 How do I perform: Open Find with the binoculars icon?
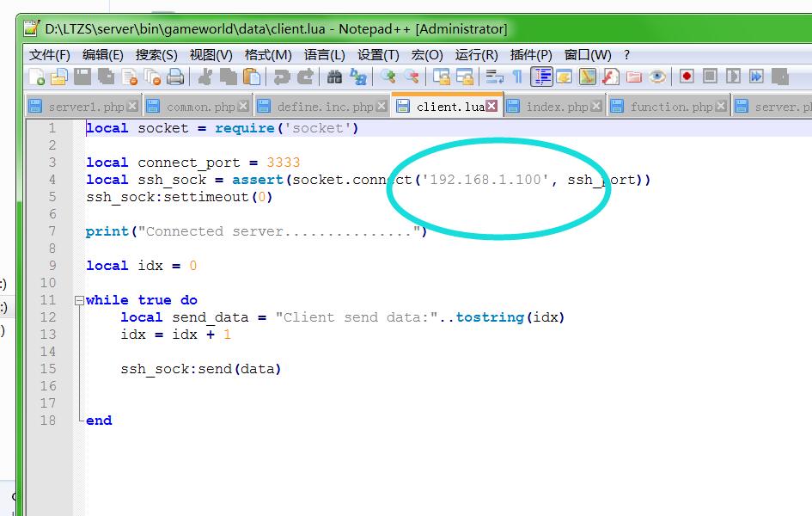tap(334, 77)
